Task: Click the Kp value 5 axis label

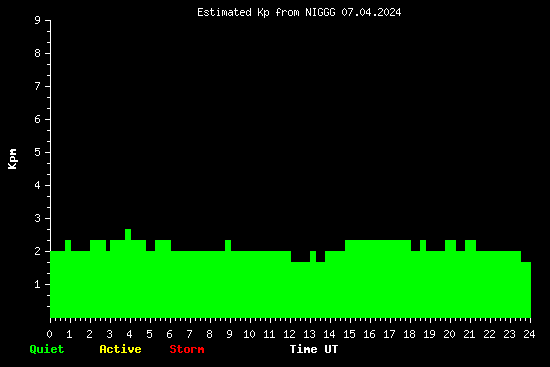Action: (x=38, y=153)
